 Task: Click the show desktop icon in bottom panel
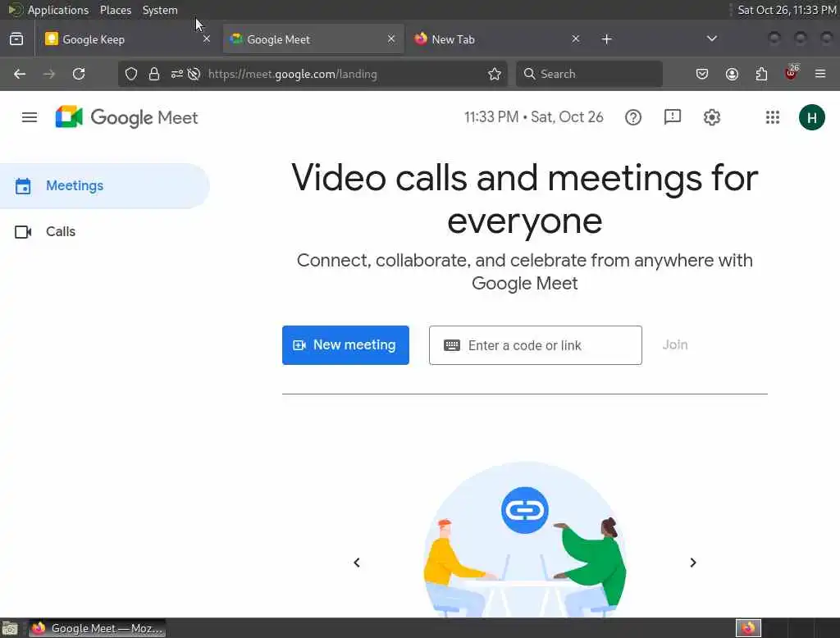coord(10,628)
